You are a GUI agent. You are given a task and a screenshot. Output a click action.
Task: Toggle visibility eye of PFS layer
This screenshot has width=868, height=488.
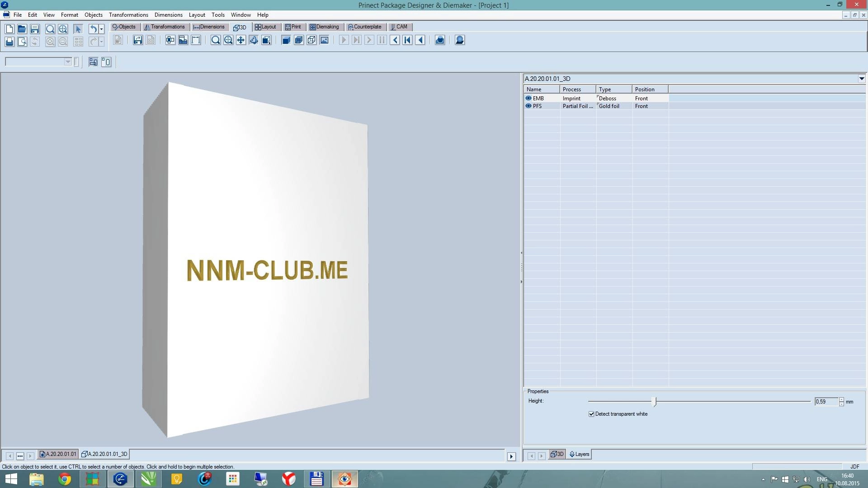pyautogui.click(x=528, y=106)
